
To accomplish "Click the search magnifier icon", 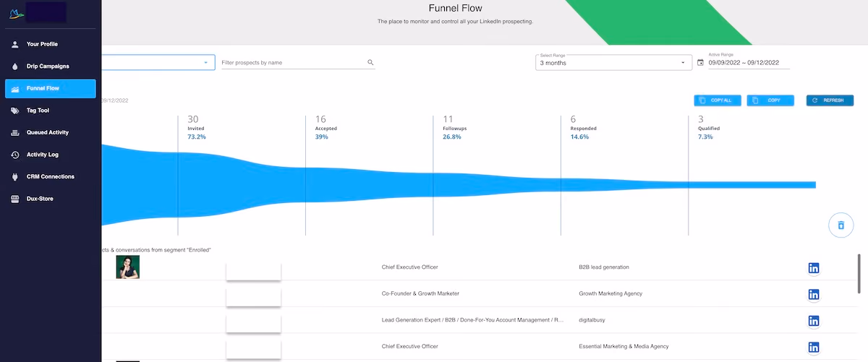I will (x=370, y=63).
